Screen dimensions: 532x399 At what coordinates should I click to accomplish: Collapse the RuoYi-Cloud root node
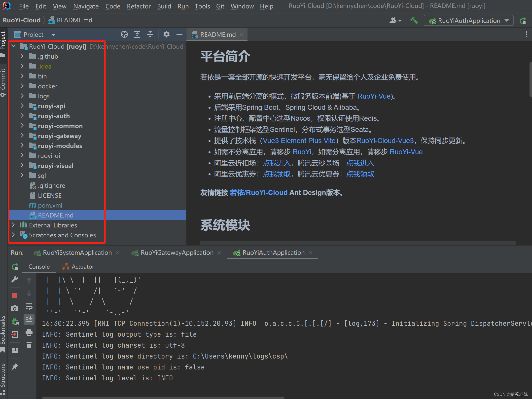point(13,46)
